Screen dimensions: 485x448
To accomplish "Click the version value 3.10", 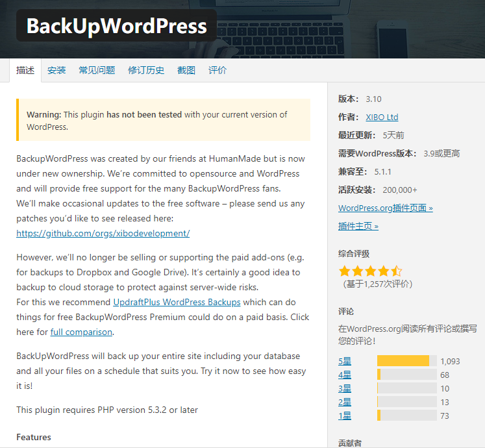I will click(x=373, y=99).
